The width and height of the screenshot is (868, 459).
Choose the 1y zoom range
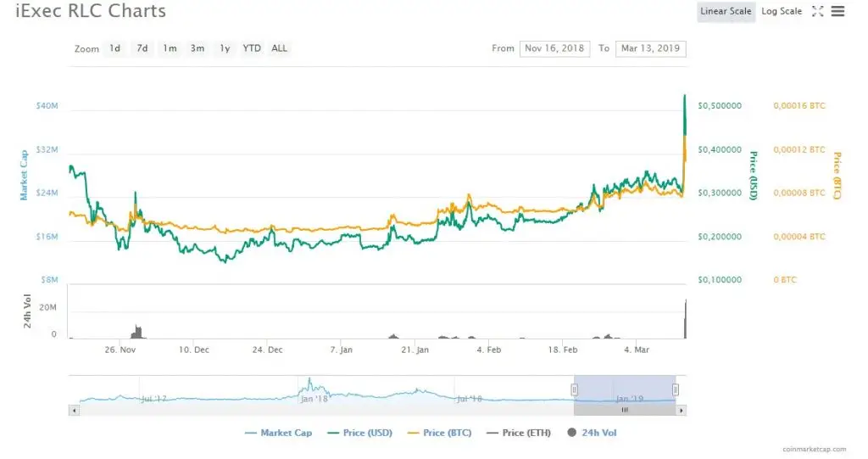[x=225, y=48]
